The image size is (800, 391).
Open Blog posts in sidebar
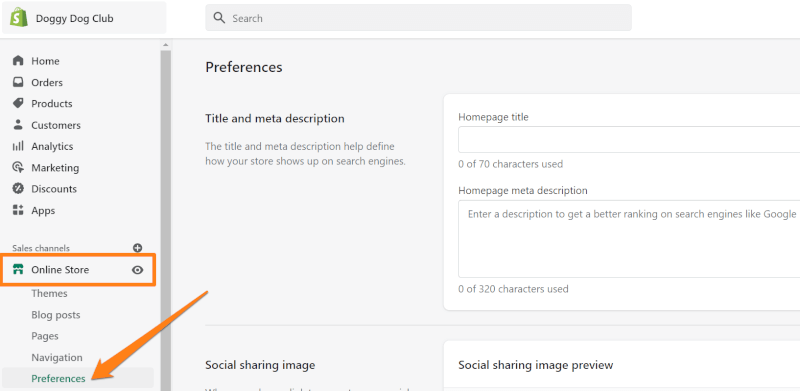click(x=56, y=315)
